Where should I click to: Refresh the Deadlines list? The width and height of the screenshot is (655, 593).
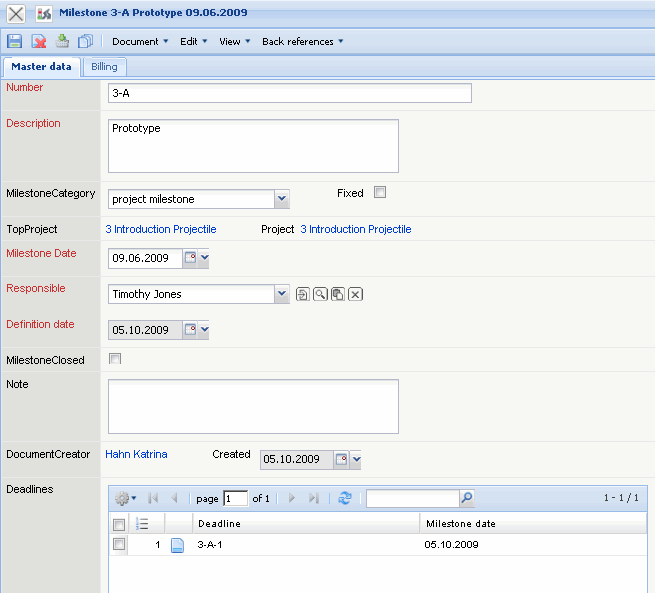click(345, 498)
